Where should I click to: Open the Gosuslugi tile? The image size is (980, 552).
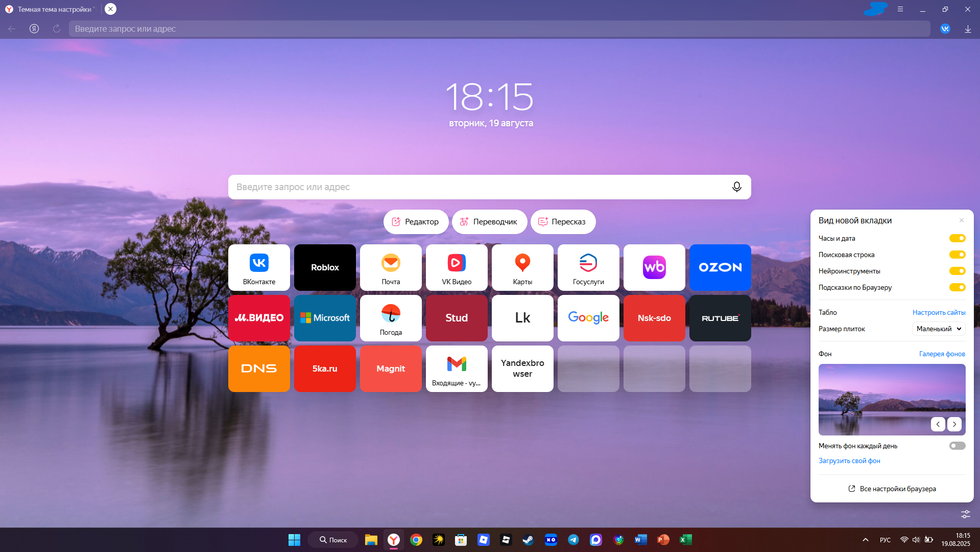(588, 267)
